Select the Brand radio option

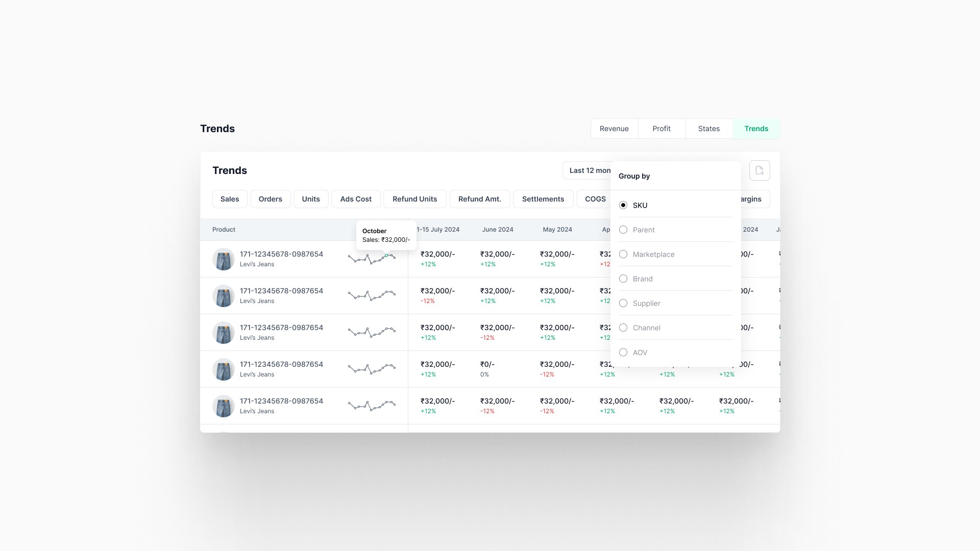623,279
